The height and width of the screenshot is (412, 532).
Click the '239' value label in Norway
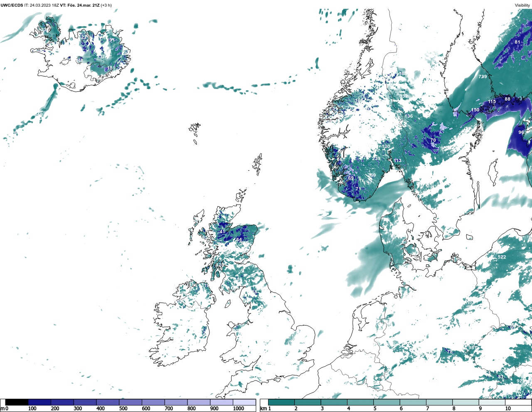pyautogui.click(x=376, y=158)
